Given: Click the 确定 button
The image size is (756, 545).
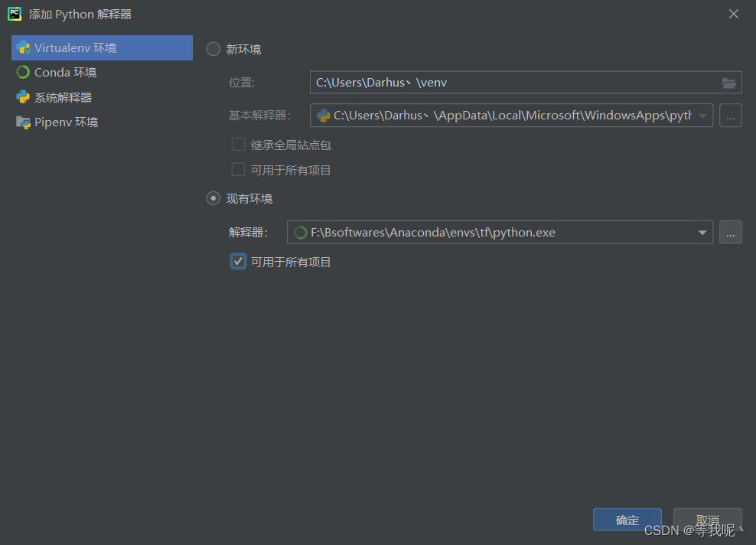Looking at the screenshot, I should click(x=627, y=520).
